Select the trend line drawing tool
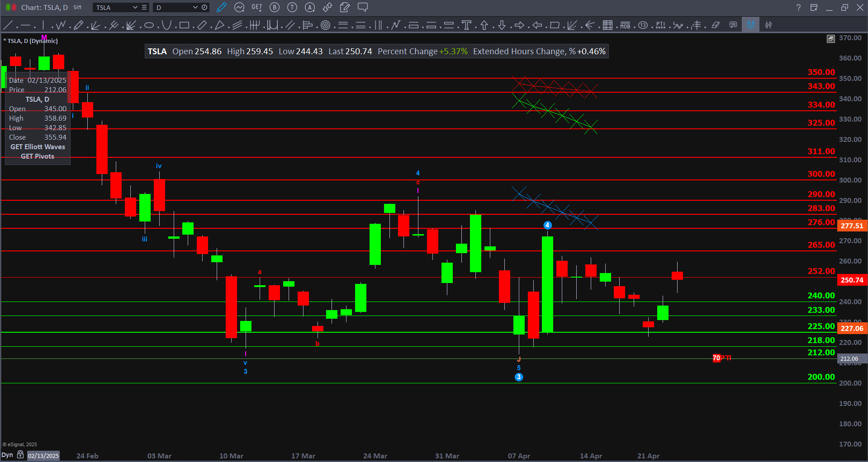 point(8,25)
